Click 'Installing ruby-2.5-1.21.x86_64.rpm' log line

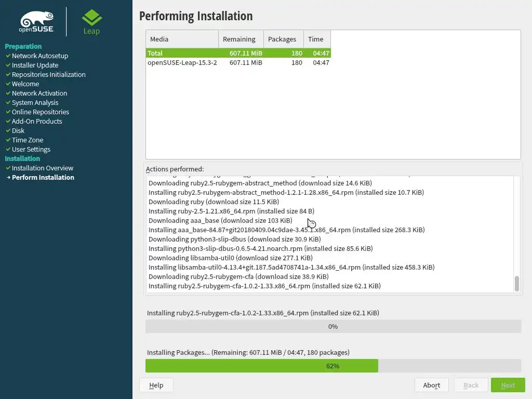231,211
